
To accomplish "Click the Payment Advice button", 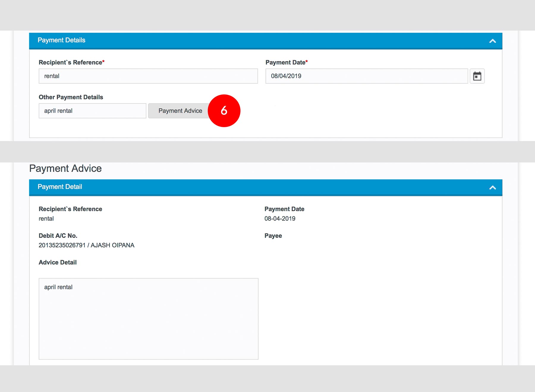I will coord(178,111).
